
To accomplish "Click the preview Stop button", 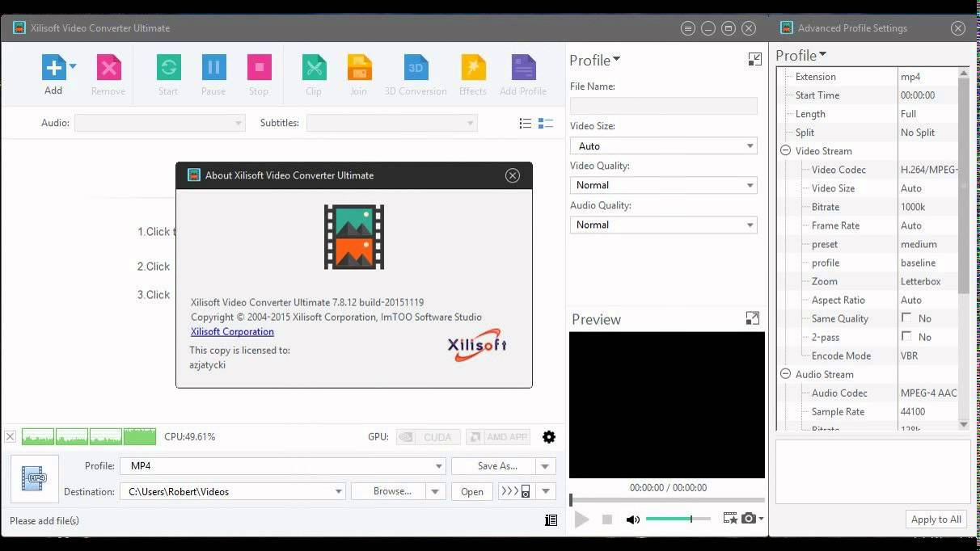I will tap(607, 519).
